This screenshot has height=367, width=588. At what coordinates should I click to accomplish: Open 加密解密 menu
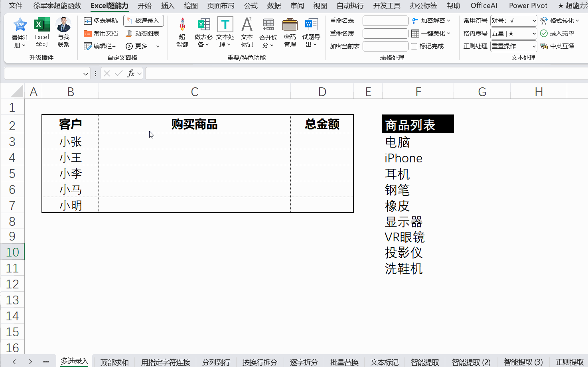(x=431, y=21)
